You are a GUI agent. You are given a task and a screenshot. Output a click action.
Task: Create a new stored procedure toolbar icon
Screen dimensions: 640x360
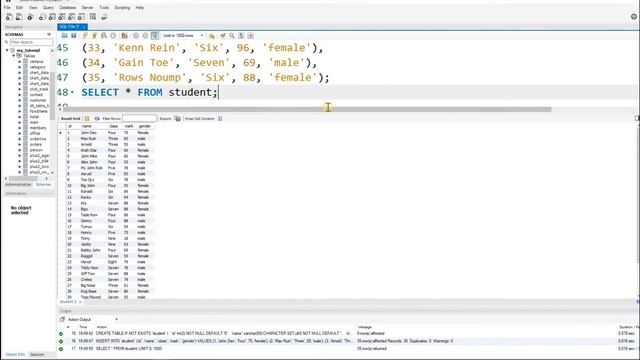[x=71, y=17]
